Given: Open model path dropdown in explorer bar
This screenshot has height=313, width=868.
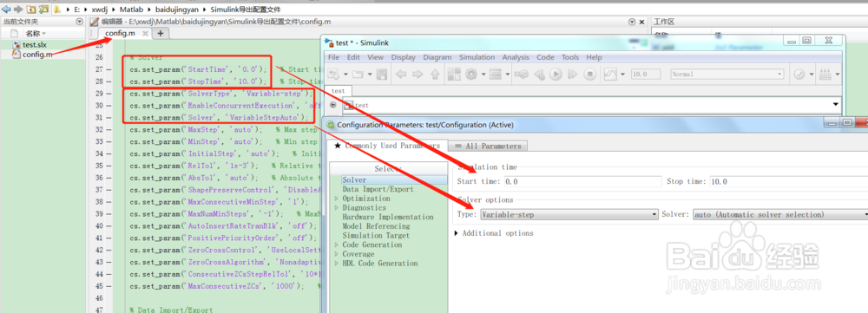Looking at the screenshot, I should [x=835, y=105].
